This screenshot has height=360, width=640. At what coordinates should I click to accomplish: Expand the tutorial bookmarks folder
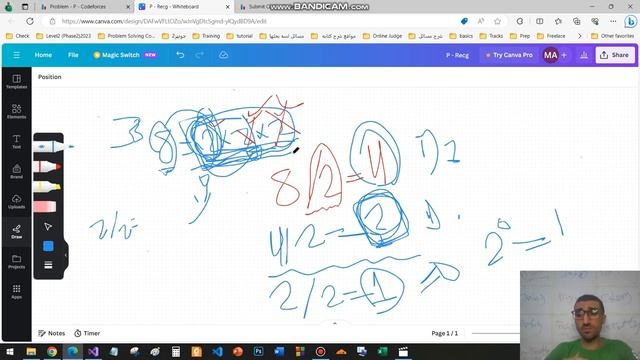pyautogui.click(x=240, y=36)
